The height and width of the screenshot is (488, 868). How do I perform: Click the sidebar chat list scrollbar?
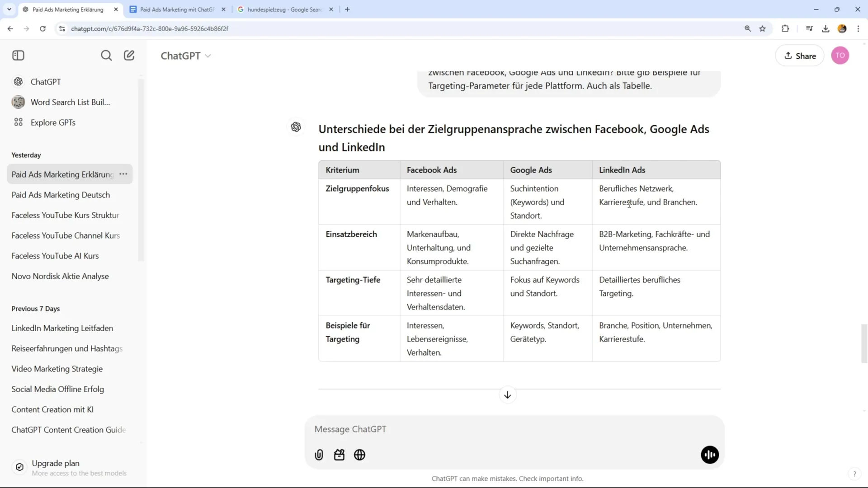pyautogui.click(x=141, y=170)
